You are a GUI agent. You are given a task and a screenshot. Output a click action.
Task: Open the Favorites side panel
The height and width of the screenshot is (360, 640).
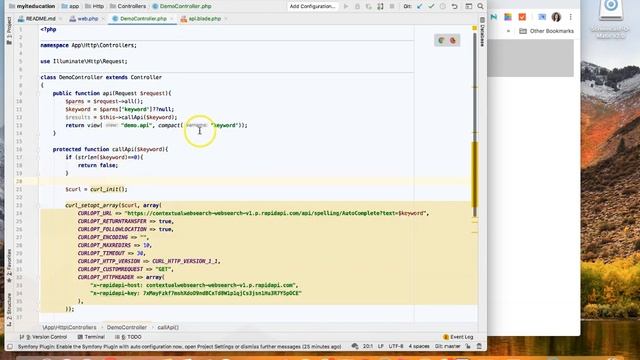pos(9,266)
